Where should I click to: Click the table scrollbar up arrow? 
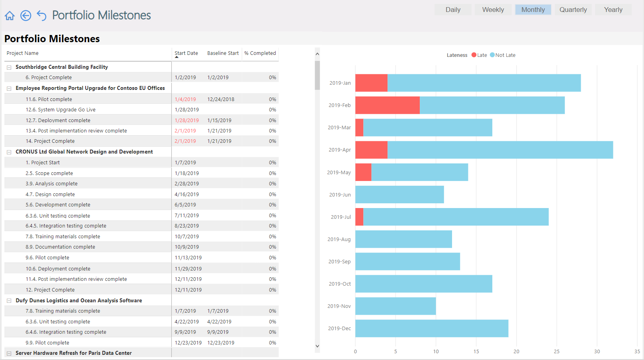click(x=317, y=54)
